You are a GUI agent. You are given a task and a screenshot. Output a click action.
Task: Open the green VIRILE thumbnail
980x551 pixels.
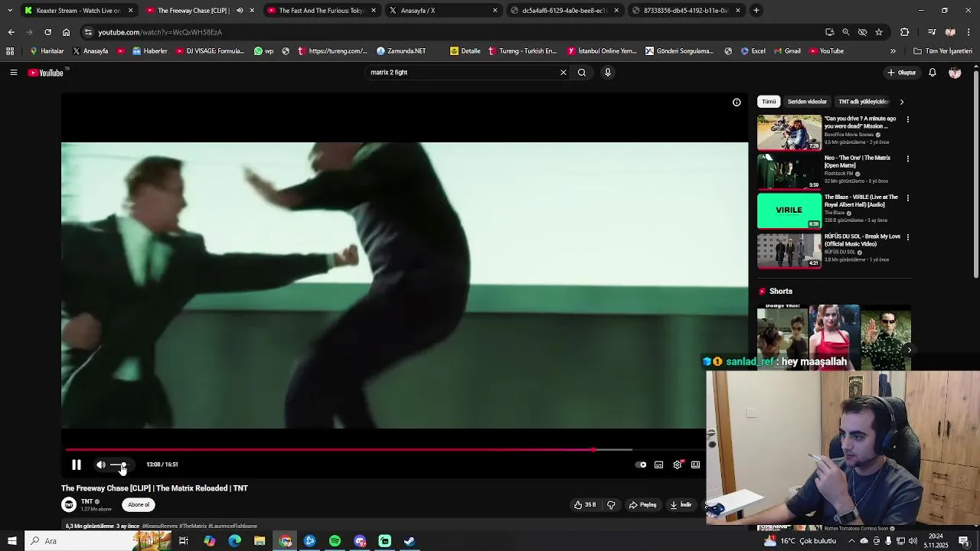coord(789,210)
